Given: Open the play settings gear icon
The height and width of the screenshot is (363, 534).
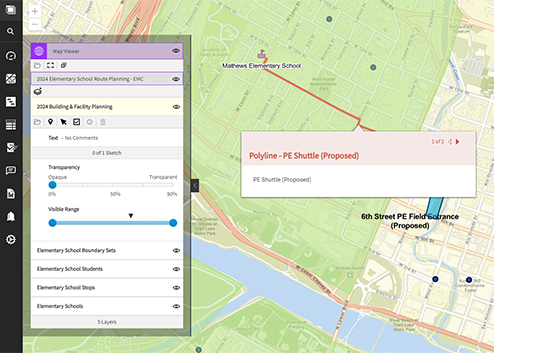Looking at the screenshot, I should (11, 239).
